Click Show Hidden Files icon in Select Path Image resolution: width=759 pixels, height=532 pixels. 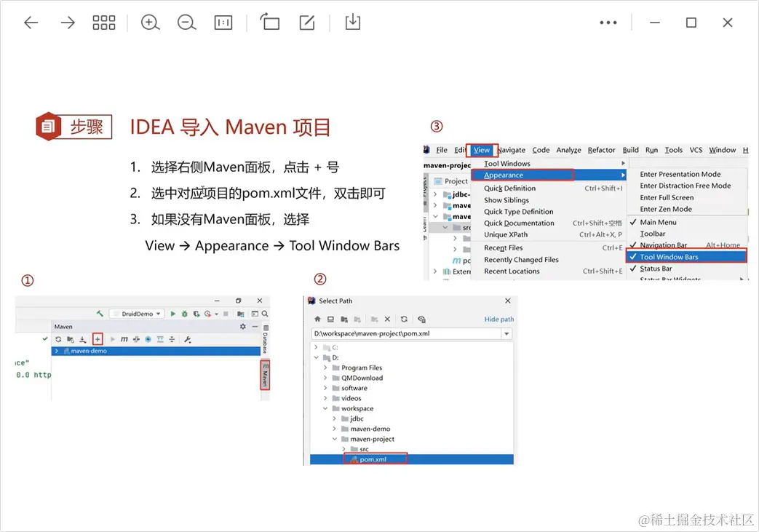click(x=421, y=319)
